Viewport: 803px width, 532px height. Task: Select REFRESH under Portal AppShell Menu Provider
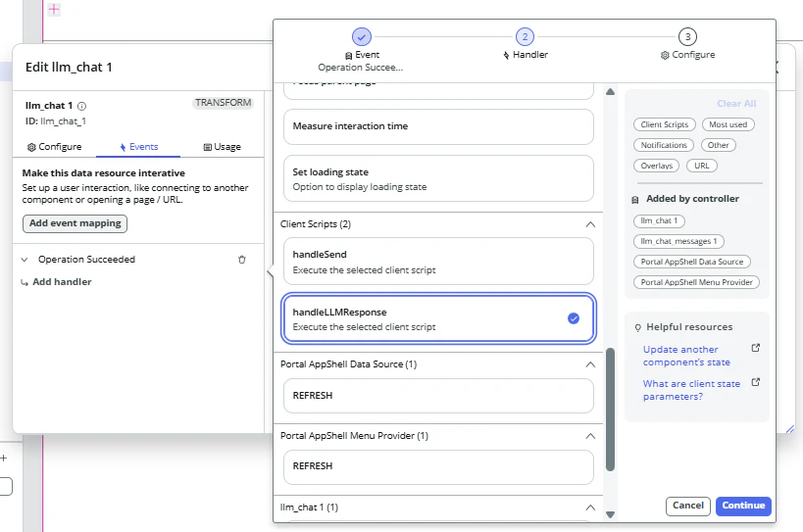coord(438,466)
